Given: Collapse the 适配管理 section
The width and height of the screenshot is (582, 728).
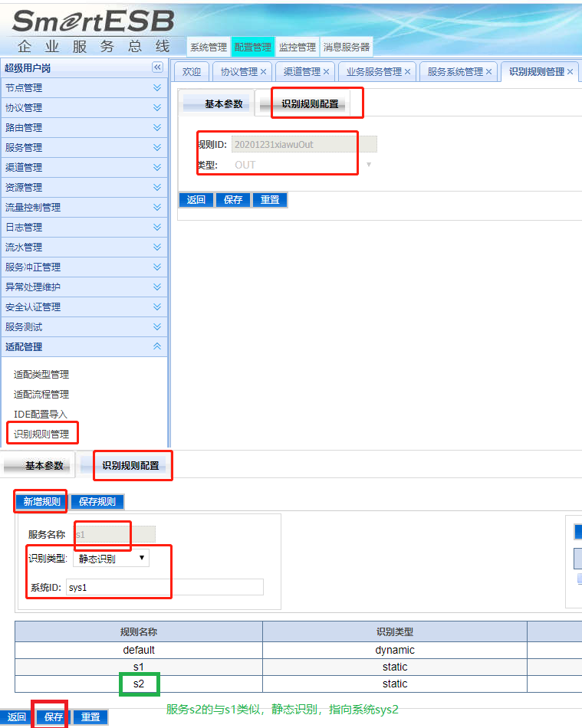Looking at the screenshot, I should (x=157, y=346).
